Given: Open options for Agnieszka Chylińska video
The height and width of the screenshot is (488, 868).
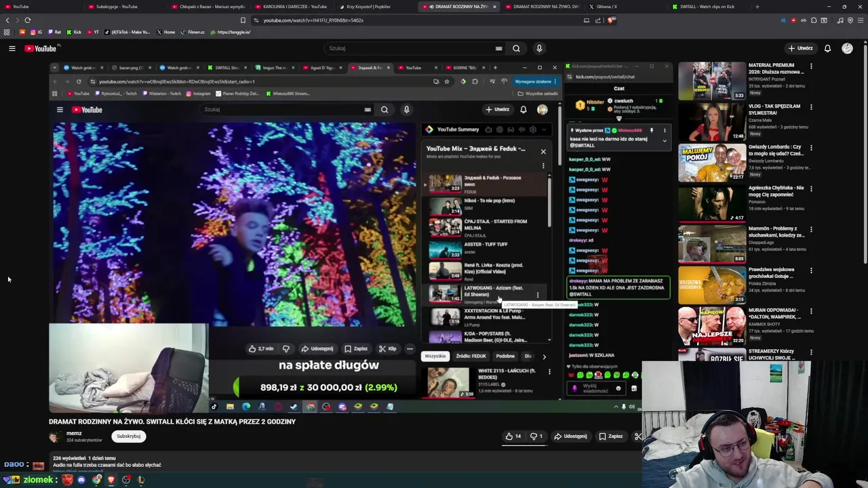Looking at the screenshot, I should 811,188.
